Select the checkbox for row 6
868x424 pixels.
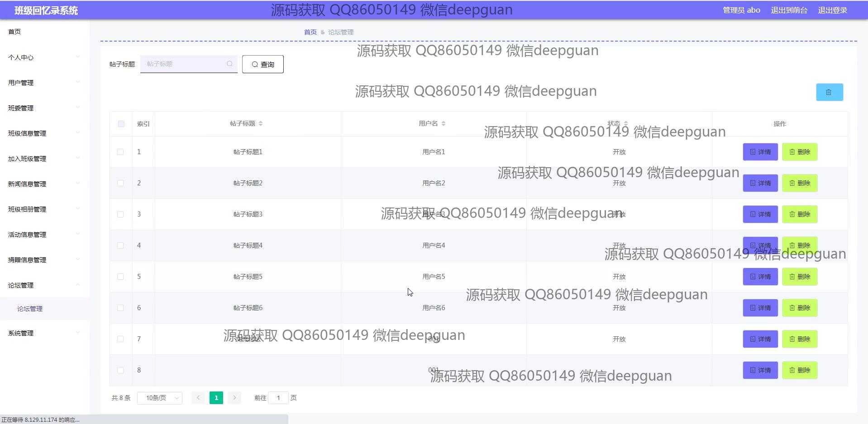click(120, 308)
